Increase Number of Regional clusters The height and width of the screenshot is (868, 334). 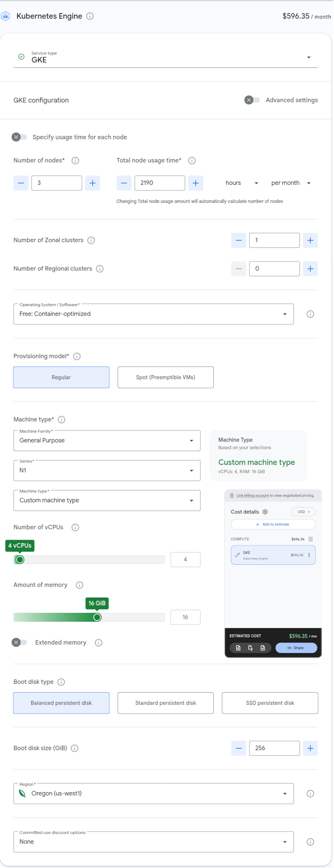click(310, 269)
